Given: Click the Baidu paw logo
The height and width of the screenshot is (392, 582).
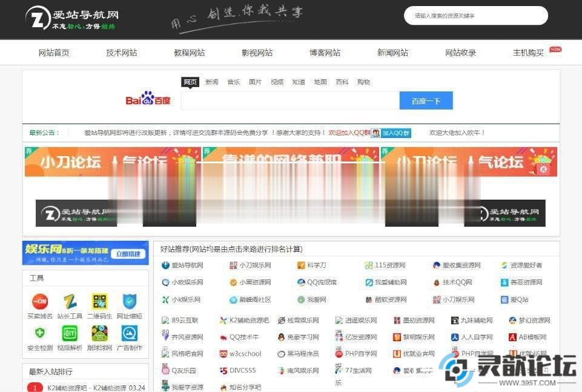Looking at the screenshot, I should (x=148, y=98).
